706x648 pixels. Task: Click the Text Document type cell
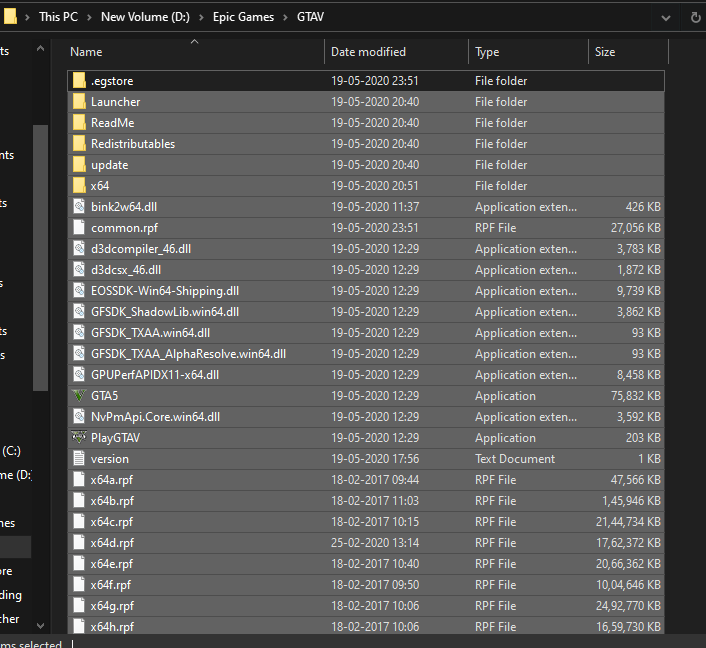[x=515, y=458]
